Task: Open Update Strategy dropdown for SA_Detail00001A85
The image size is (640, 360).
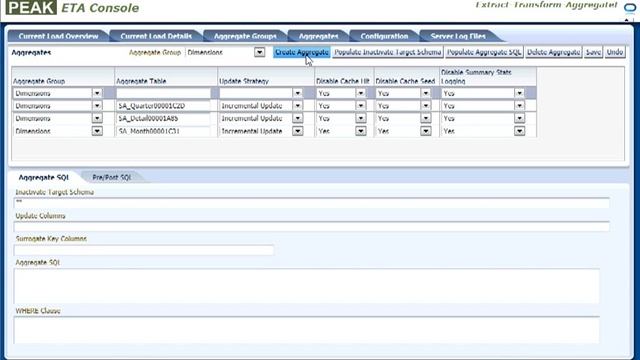Action: click(298, 118)
